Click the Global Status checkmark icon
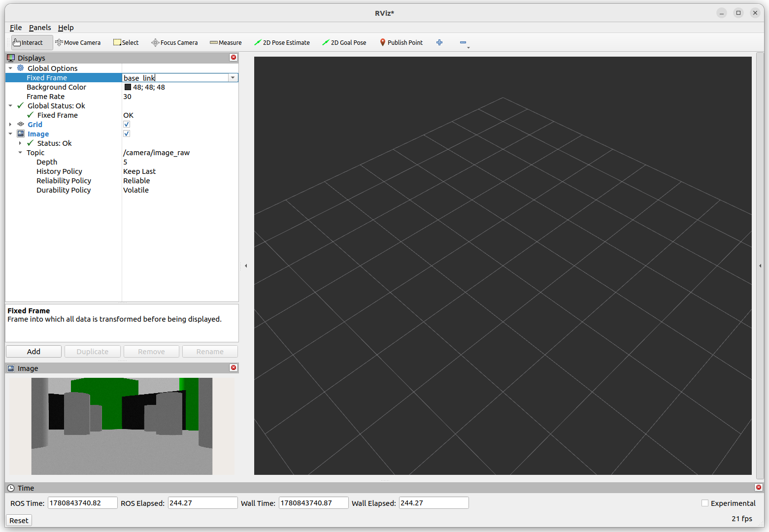769x532 pixels. point(20,105)
